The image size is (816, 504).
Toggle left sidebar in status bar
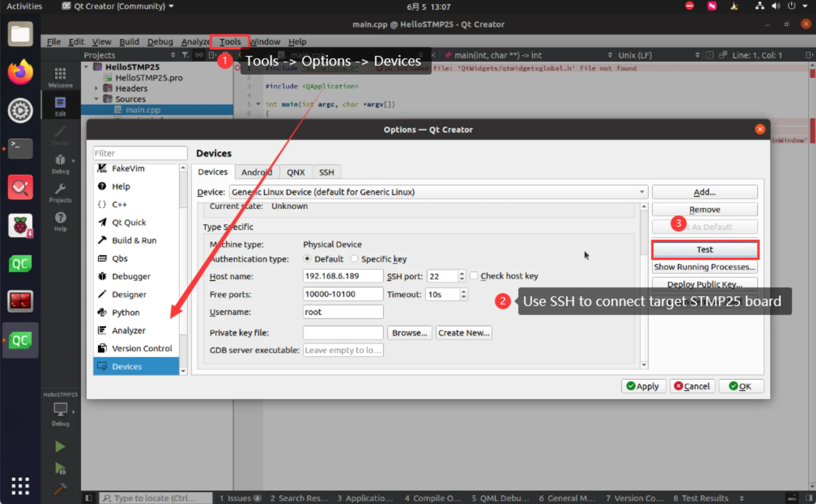tap(89, 498)
